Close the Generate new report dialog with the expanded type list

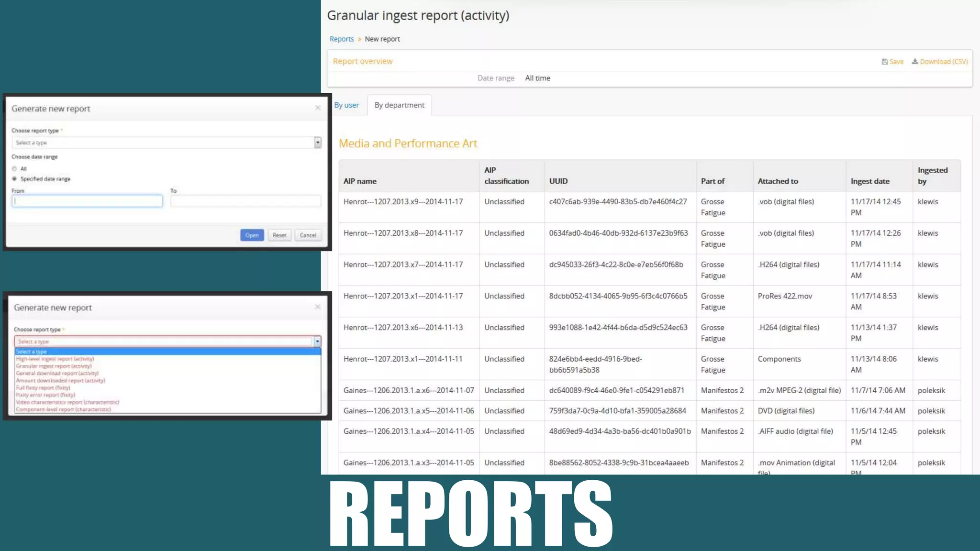[x=318, y=307]
